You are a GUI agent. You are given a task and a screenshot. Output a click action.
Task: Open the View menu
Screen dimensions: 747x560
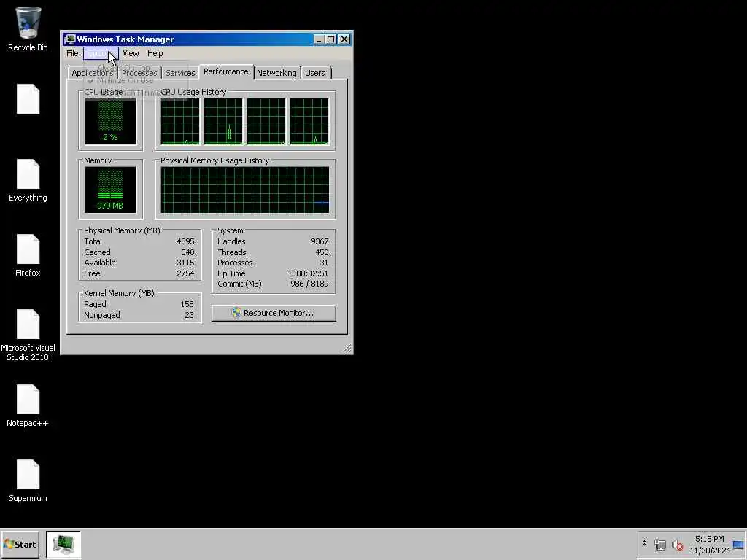(x=131, y=53)
